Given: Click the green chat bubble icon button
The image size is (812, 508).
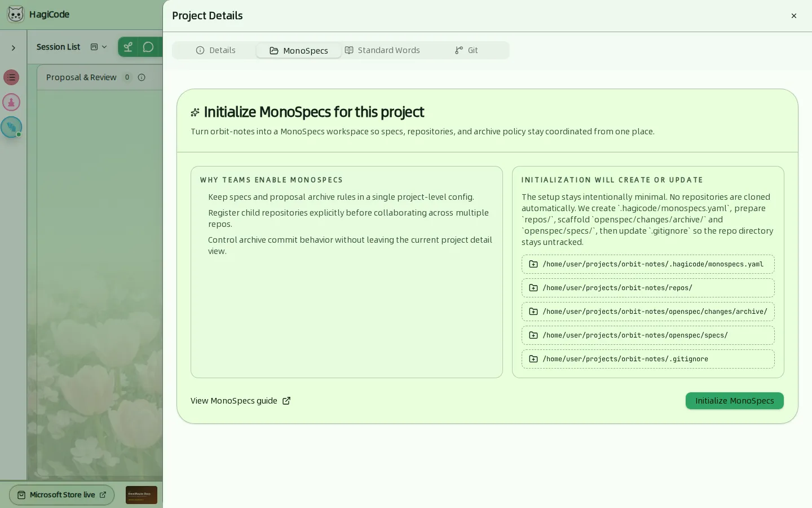Looking at the screenshot, I should (148, 47).
